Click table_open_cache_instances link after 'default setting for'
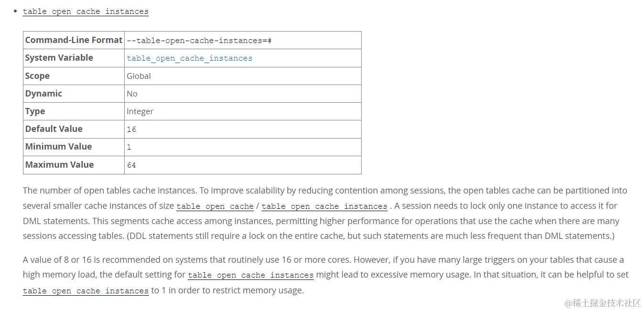 [251, 275]
